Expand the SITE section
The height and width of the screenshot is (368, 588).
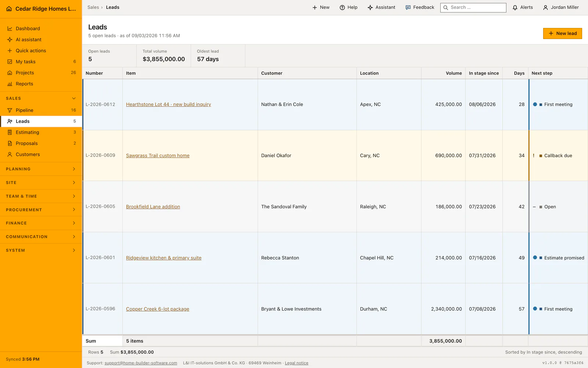click(x=41, y=183)
